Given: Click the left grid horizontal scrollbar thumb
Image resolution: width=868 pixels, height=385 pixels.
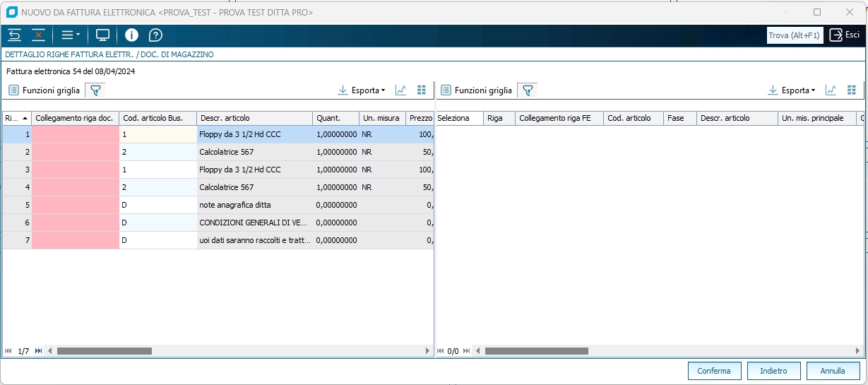Looking at the screenshot, I should point(105,351).
